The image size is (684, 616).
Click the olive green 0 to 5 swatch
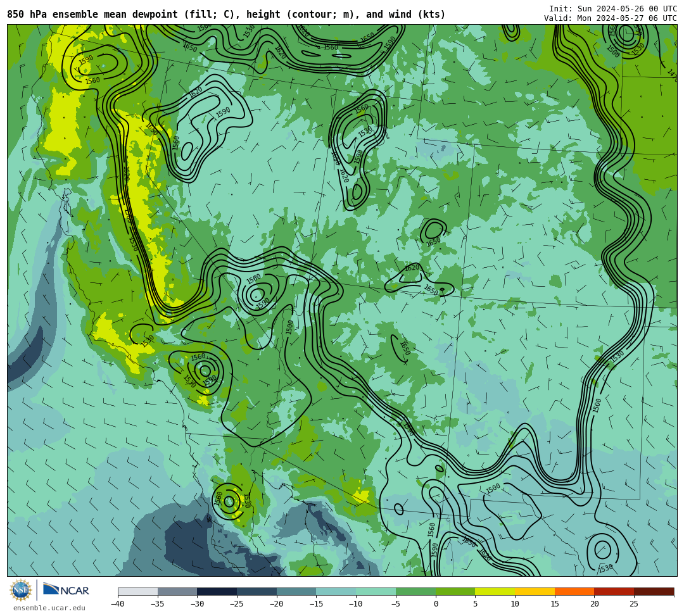455,591
